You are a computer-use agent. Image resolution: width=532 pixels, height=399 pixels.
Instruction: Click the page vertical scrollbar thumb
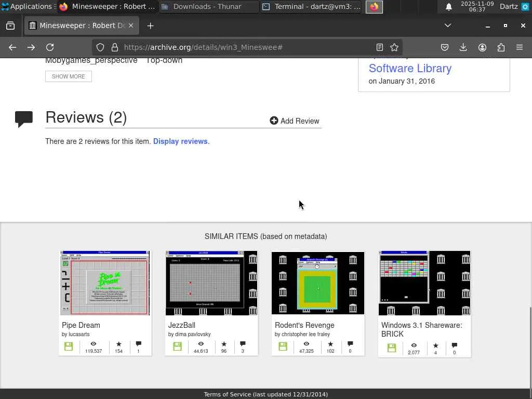(530, 347)
